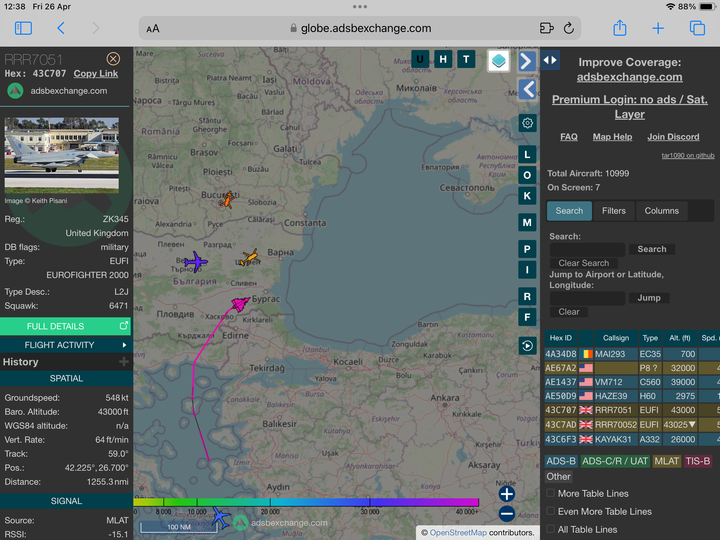Image resolution: width=720 pixels, height=540 pixels.
Task: Click Clear Search
Action: point(584,263)
